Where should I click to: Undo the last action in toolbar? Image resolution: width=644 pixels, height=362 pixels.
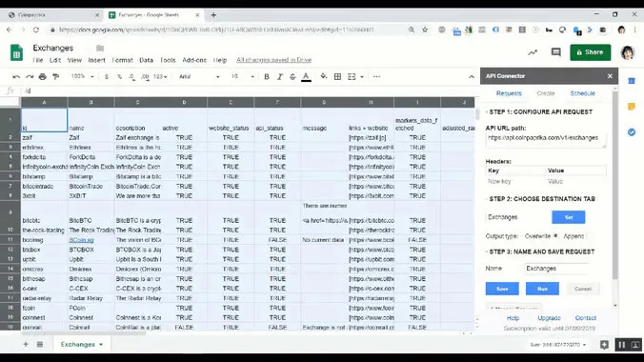[16, 77]
